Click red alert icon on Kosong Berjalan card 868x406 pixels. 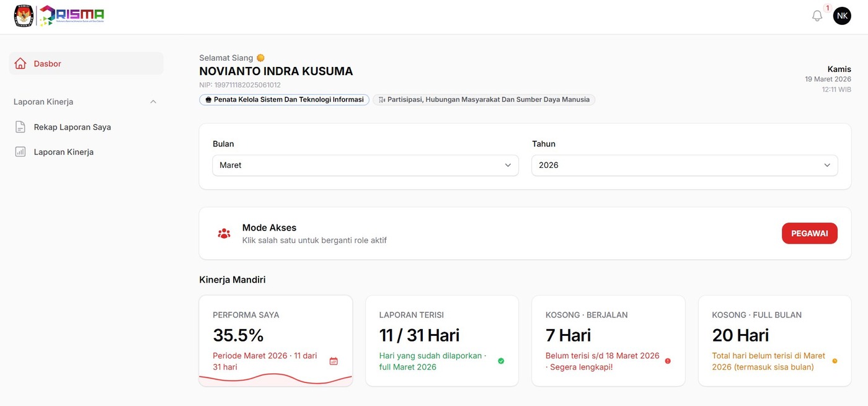(668, 360)
